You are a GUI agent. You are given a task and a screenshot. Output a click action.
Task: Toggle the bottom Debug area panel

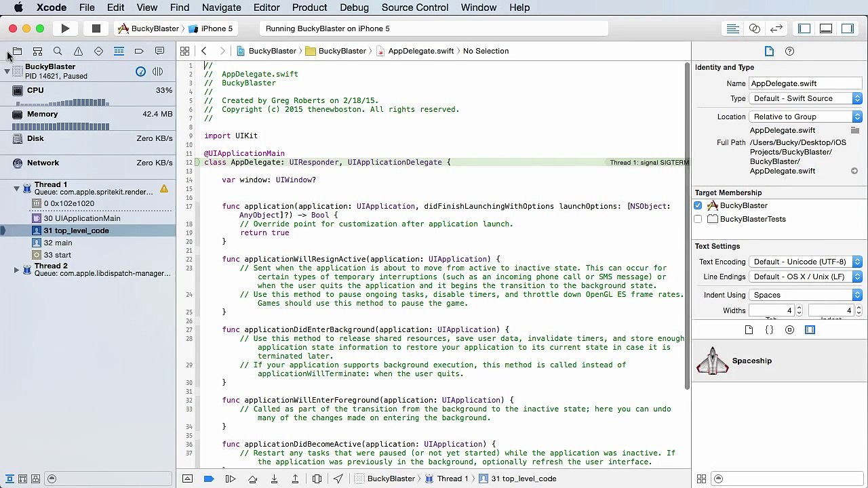click(826, 28)
